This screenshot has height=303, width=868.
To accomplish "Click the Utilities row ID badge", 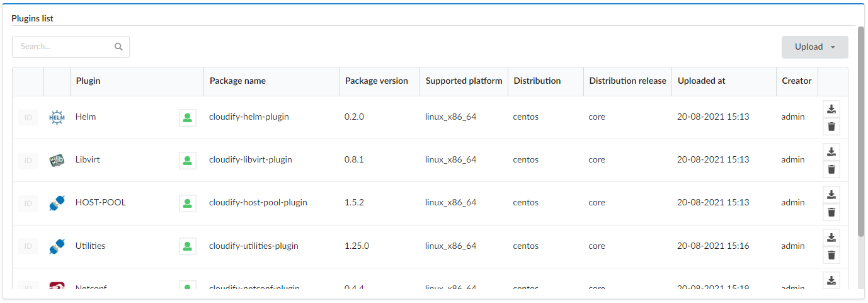I will pyautogui.click(x=28, y=246).
